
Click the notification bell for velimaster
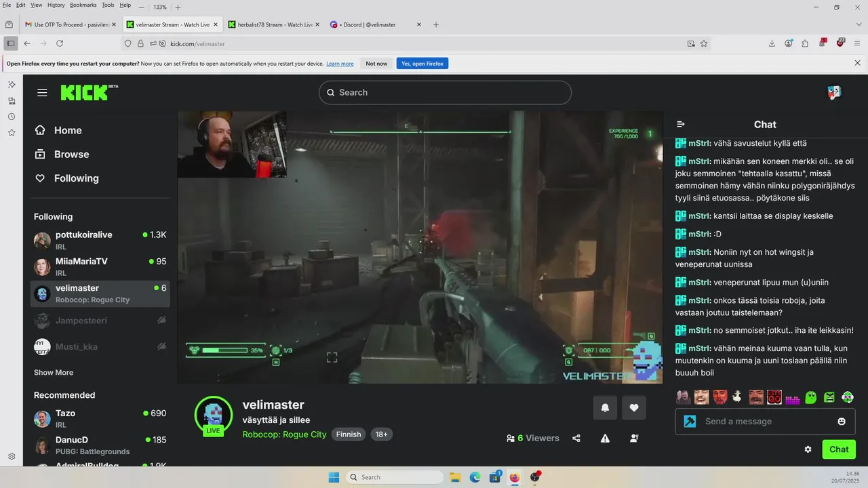click(605, 408)
